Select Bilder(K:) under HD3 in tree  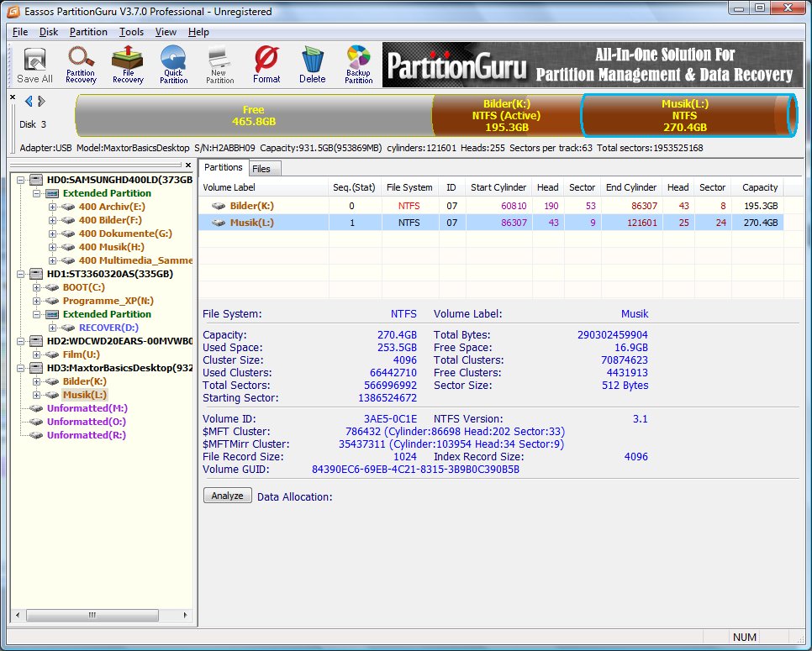[84, 381]
